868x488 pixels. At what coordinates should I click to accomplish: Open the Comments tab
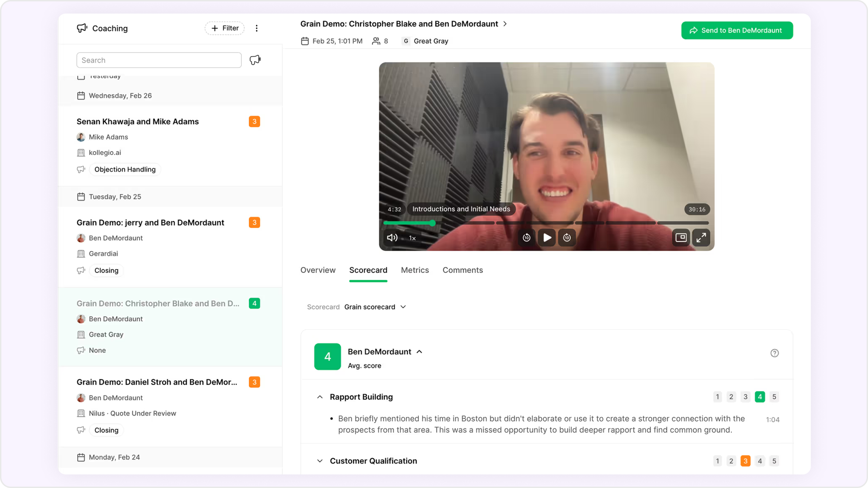tap(462, 270)
